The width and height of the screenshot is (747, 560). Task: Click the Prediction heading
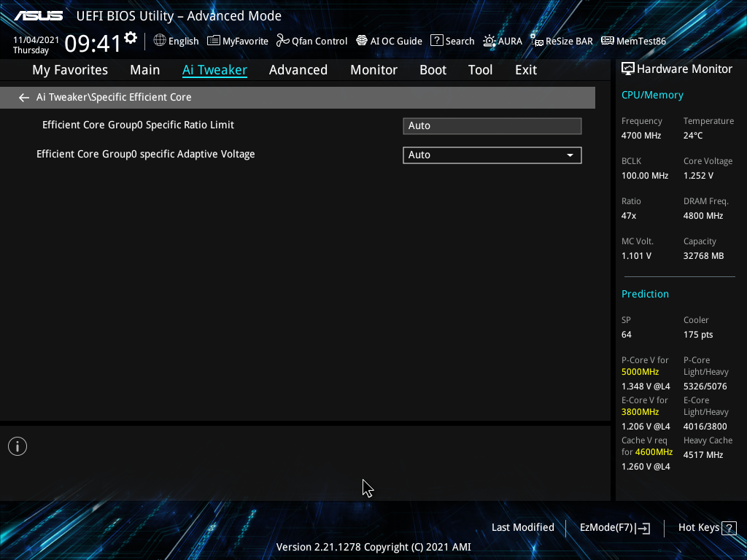pyautogui.click(x=645, y=294)
